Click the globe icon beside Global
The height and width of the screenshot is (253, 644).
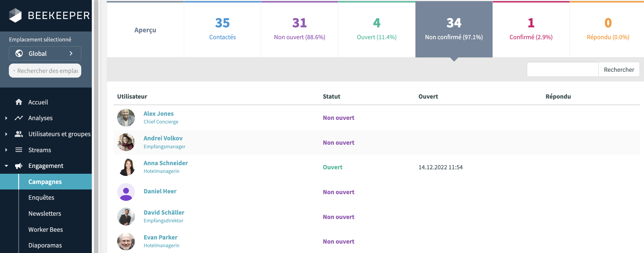pos(19,54)
